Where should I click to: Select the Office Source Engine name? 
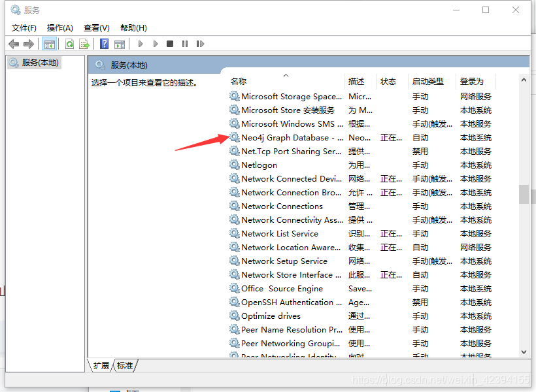point(282,289)
